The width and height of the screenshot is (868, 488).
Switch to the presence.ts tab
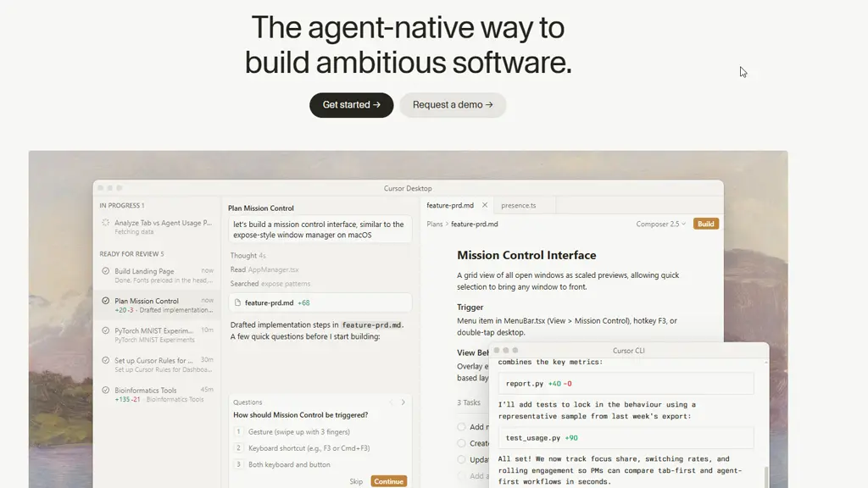click(x=518, y=205)
